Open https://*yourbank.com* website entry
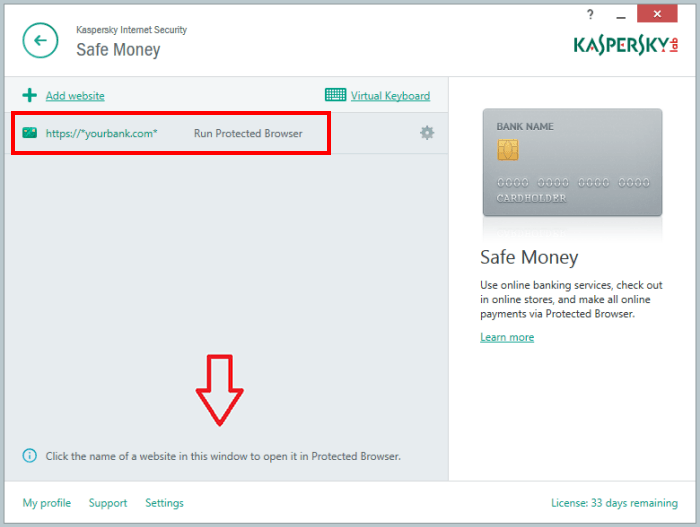The width and height of the screenshot is (700, 527). (101, 134)
